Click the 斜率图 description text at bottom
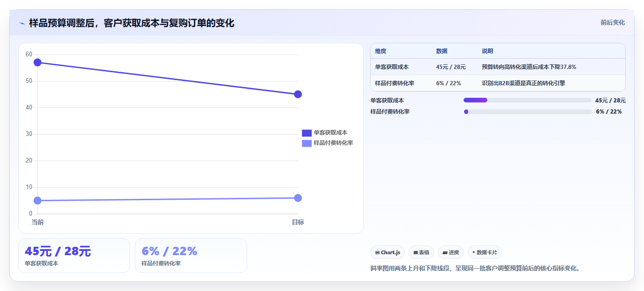The width and height of the screenshot is (644, 291). (475, 269)
